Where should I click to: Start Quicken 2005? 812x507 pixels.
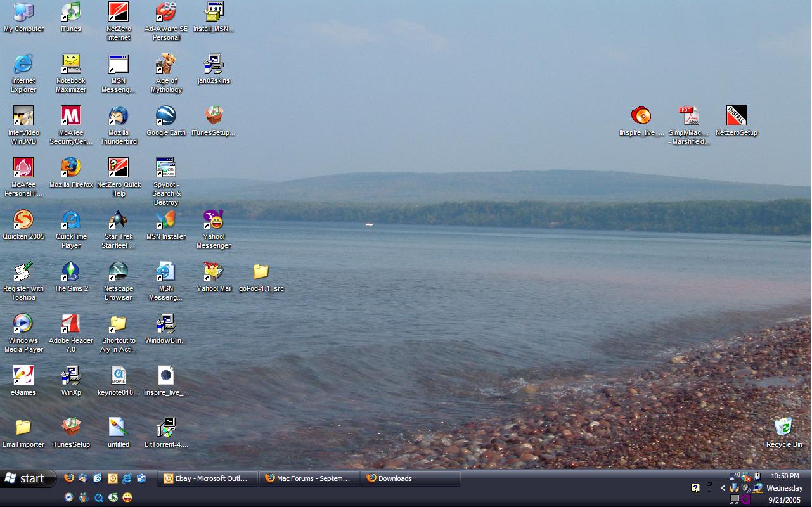tap(23, 220)
